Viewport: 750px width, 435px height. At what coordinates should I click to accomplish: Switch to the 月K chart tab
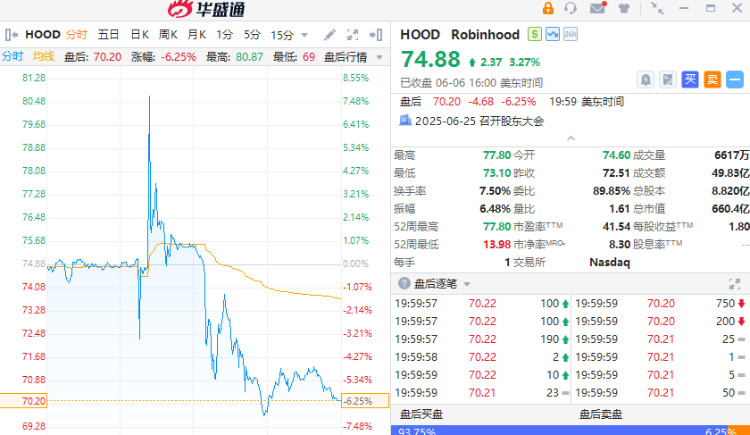[197, 34]
